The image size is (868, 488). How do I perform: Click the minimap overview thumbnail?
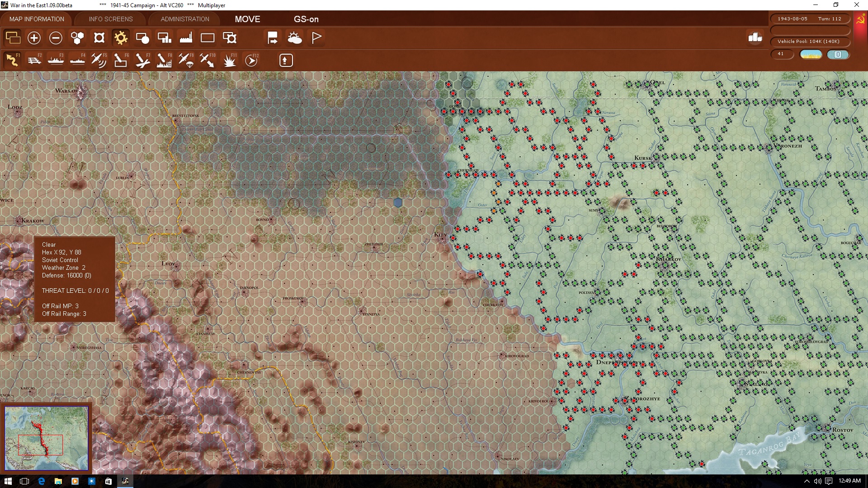point(46,438)
